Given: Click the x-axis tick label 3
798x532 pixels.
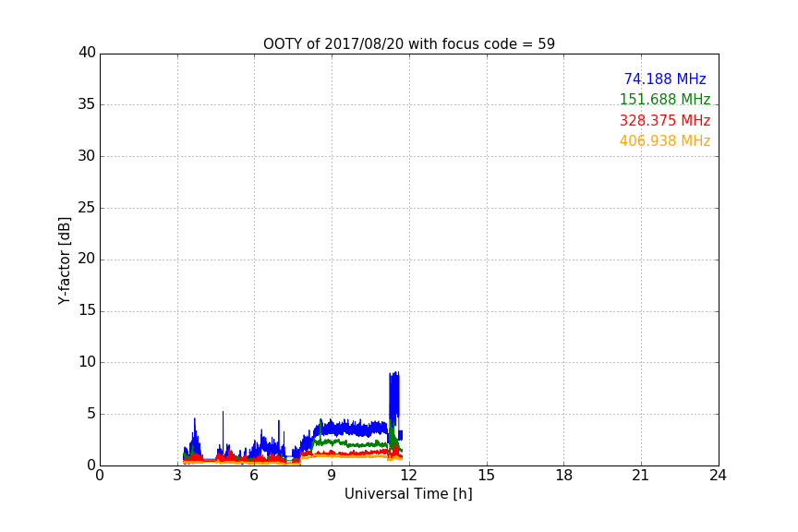Looking at the screenshot, I should [x=177, y=476].
